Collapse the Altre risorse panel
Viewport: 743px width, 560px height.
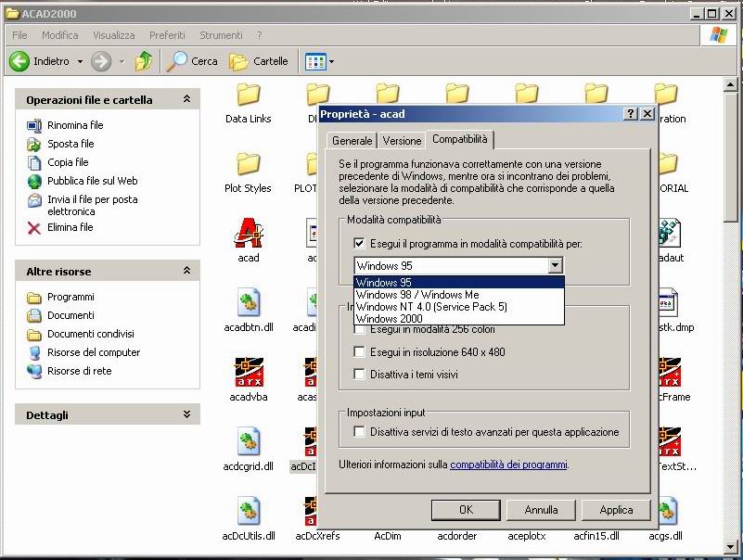[186, 271]
